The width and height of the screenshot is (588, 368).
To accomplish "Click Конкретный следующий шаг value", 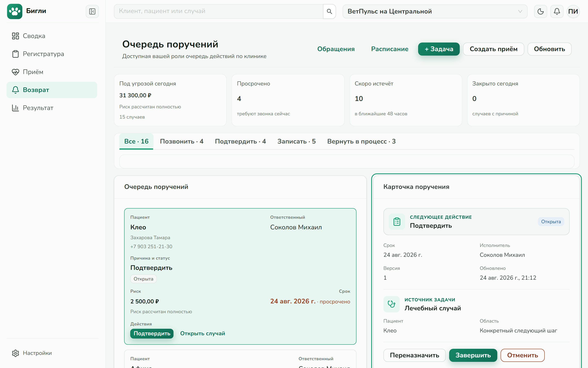I will pyautogui.click(x=518, y=331).
